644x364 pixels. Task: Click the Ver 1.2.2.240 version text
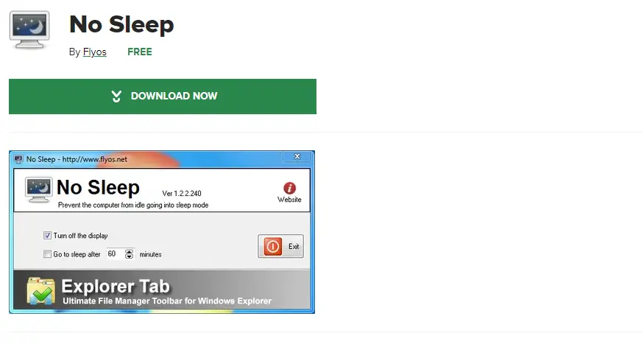[x=182, y=193]
